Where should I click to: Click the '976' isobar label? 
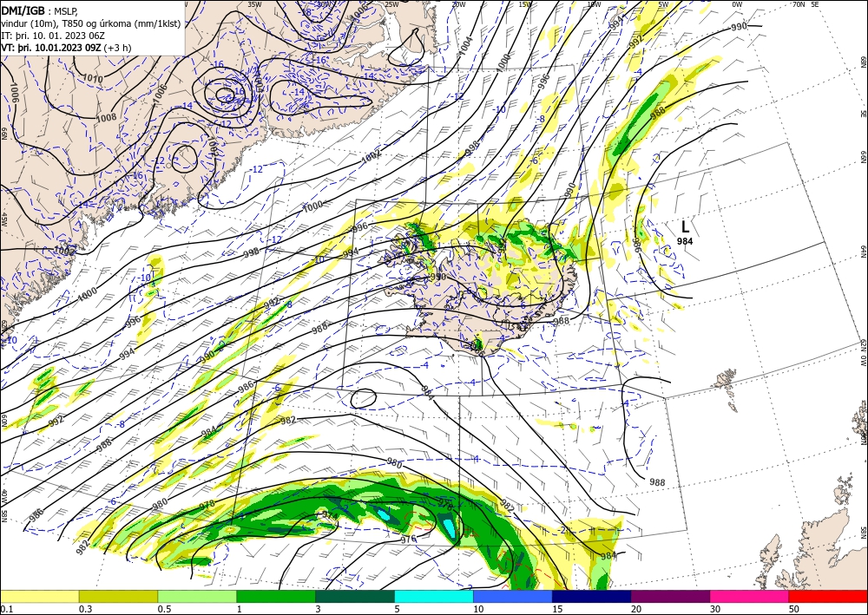pyautogui.click(x=408, y=540)
